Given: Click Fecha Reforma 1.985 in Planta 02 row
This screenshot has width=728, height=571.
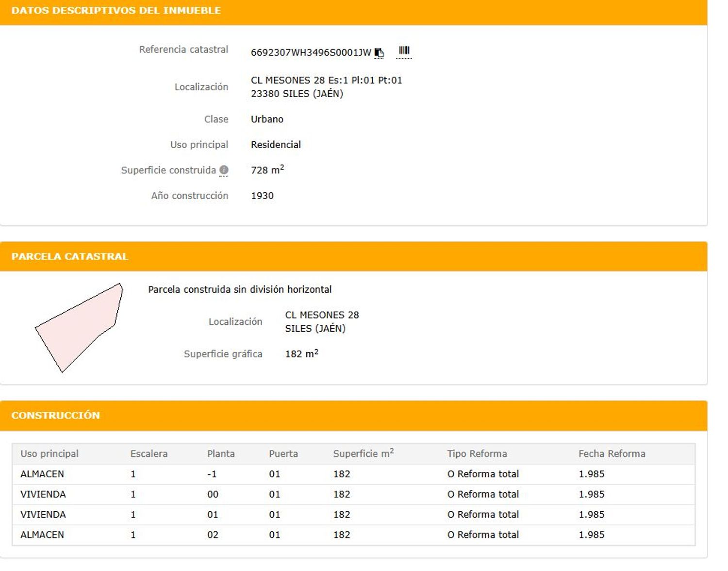Looking at the screenshot, I should 591,535.
